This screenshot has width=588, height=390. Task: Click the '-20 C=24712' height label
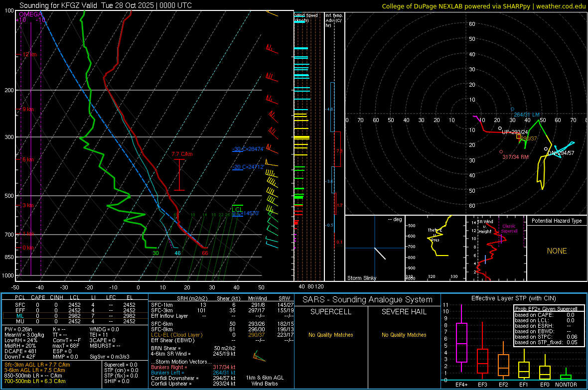pyautogui.click(x=249, y=167)
